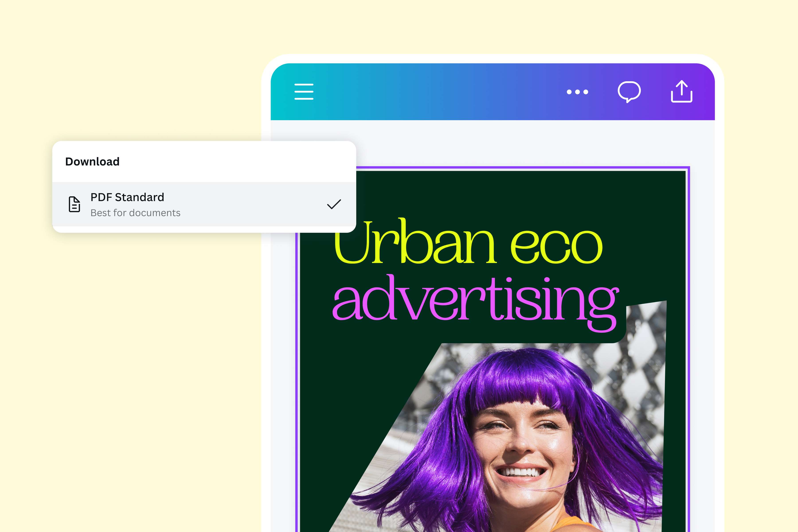Open the hamburger menu icon
798x532 pixels.
[304, 92]
